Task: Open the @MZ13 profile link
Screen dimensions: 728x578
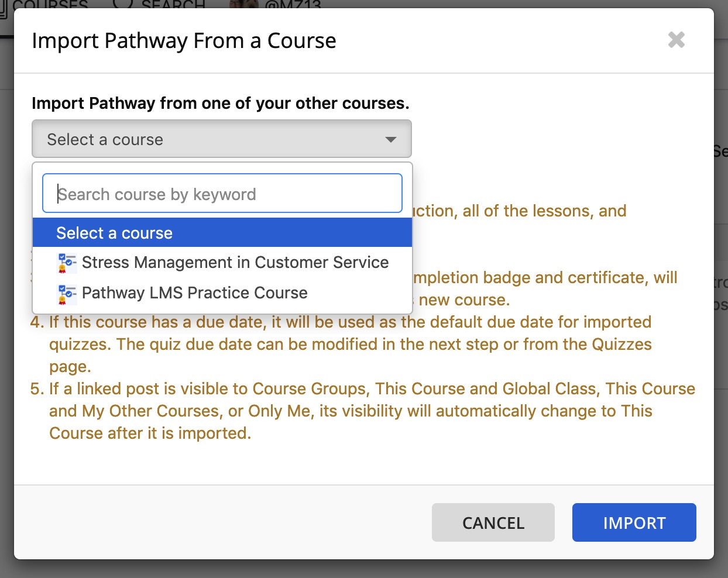Action: (x=293, y=4)
